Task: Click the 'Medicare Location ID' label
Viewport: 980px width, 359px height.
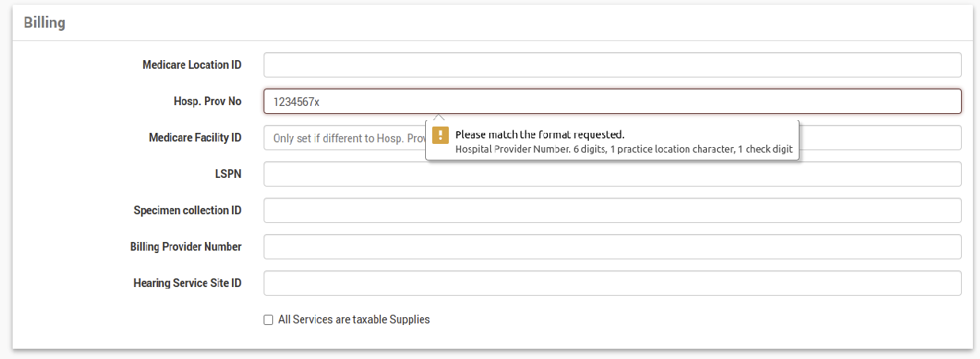Action: (192, 65)
